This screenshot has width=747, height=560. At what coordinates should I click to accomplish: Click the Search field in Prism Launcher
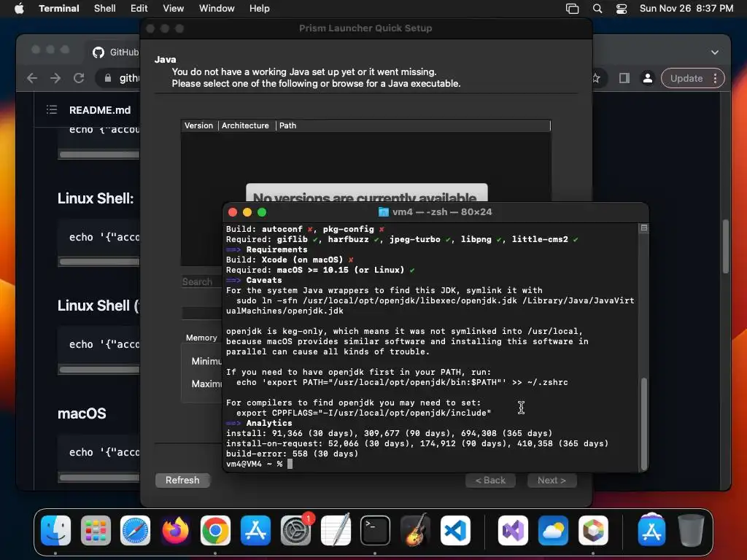click(x=201, y=281)
